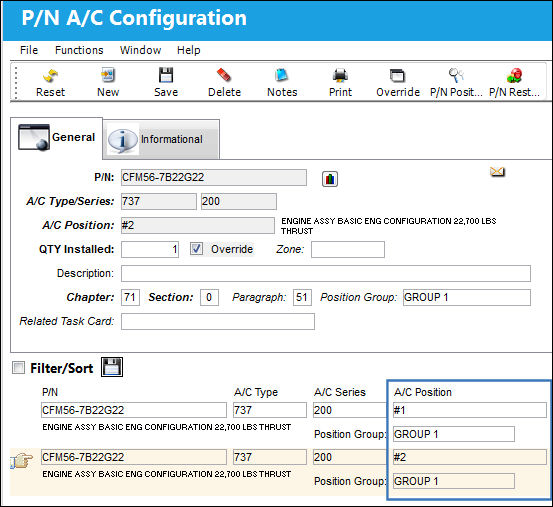Screen dimensions: 553x507
Task: Enable the Filter/Sort checkbox
Action: (x=18, y=368)
